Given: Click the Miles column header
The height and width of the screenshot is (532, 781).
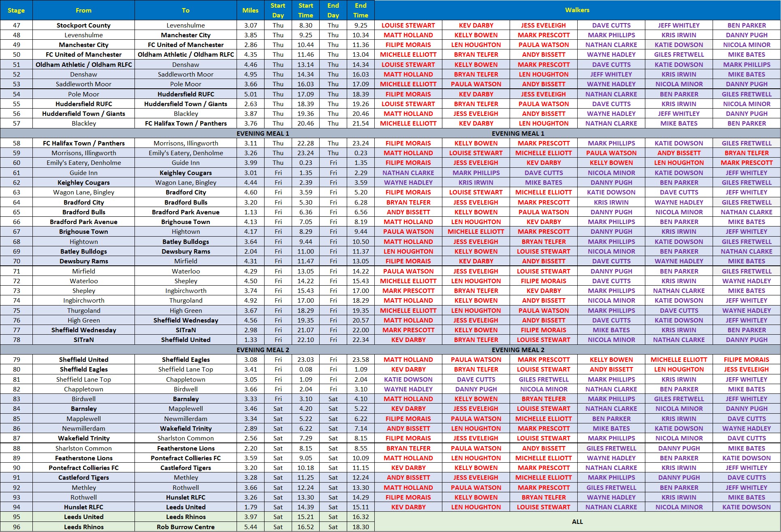Looking at the screenshot, I should coord(250,10).
